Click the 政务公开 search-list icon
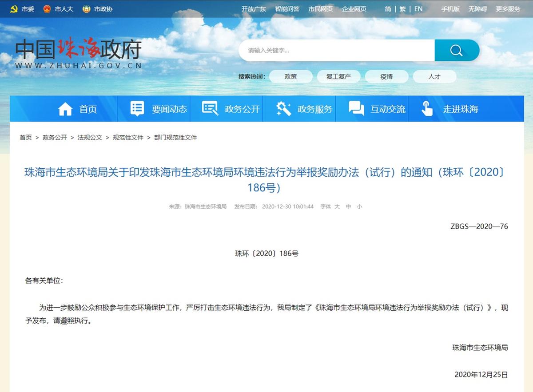 pyautogui.click(x=210, y=108)
